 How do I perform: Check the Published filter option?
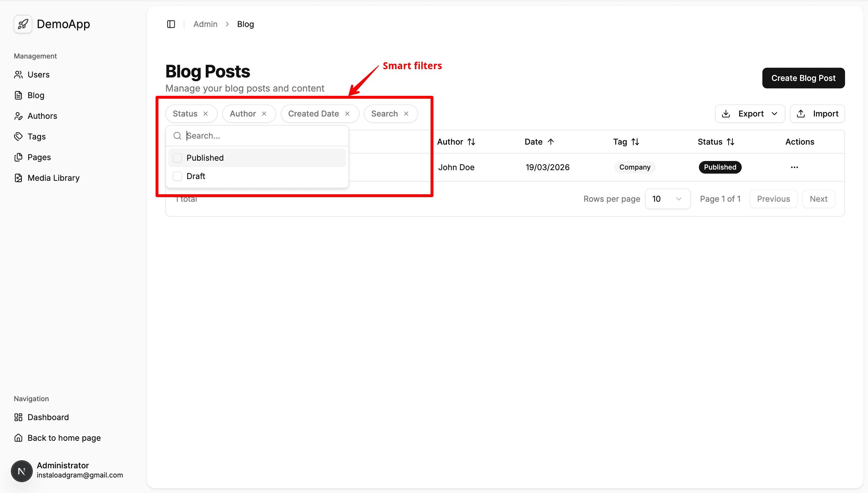coord(177,158)
